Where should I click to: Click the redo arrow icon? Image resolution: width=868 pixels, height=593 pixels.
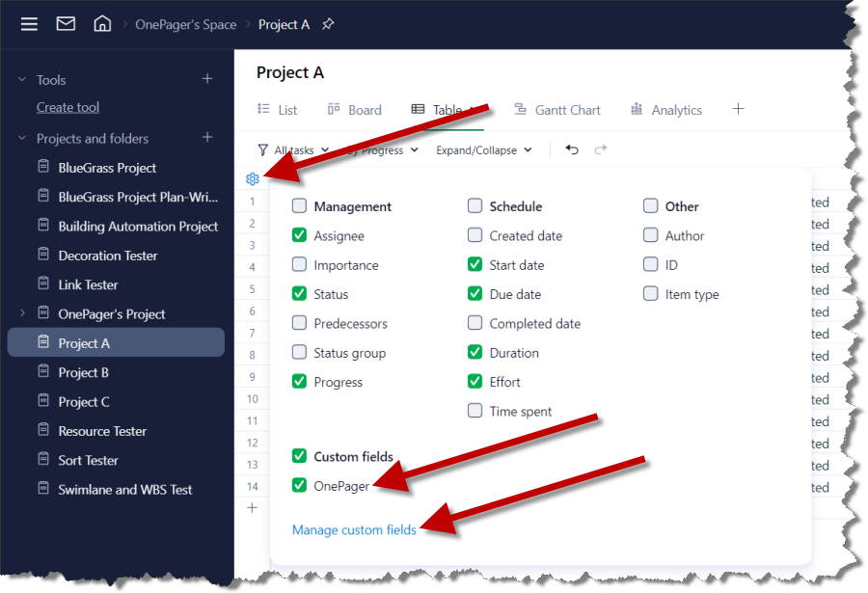click(601, 149)
